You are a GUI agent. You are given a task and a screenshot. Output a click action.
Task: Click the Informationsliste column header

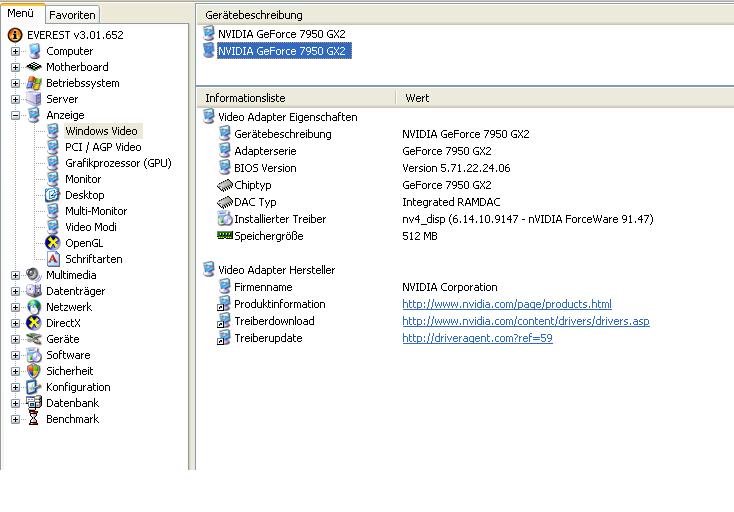coord(296,98)
